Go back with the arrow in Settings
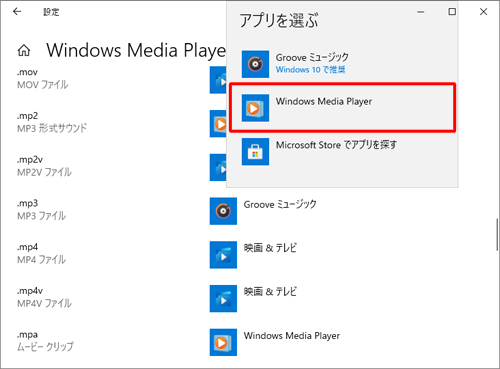The image size is (500, 369). point(17,12)
